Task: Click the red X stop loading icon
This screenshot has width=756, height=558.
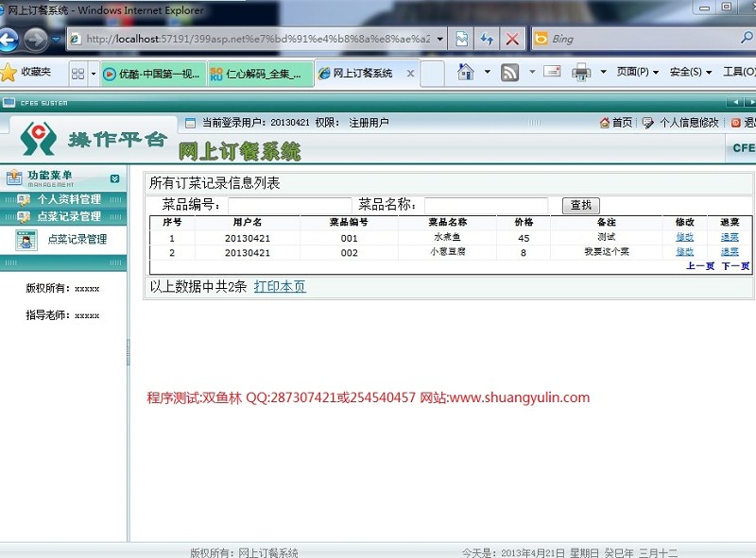Action: [x=512, y=39]
